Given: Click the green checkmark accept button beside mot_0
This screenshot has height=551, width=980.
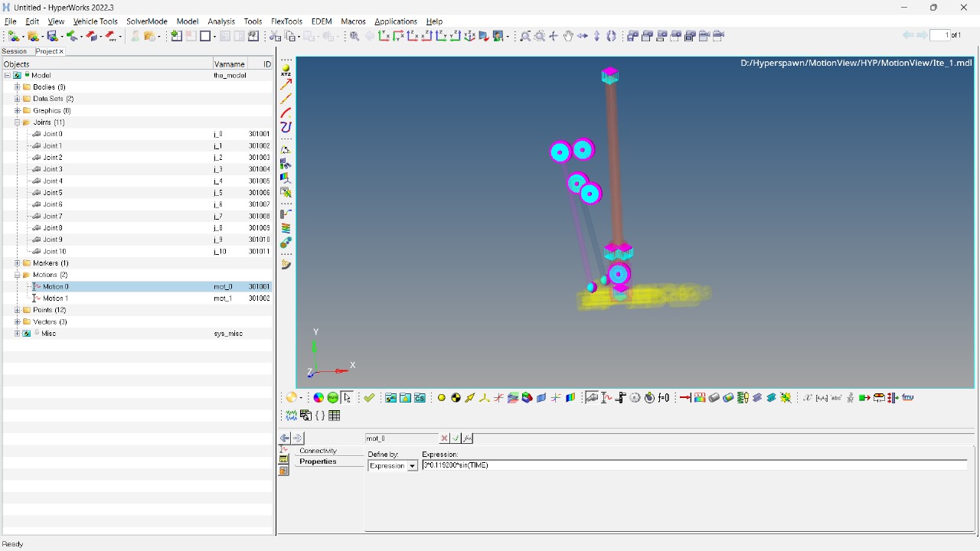Looking at the screenshot, I should (x=456, y=439).
